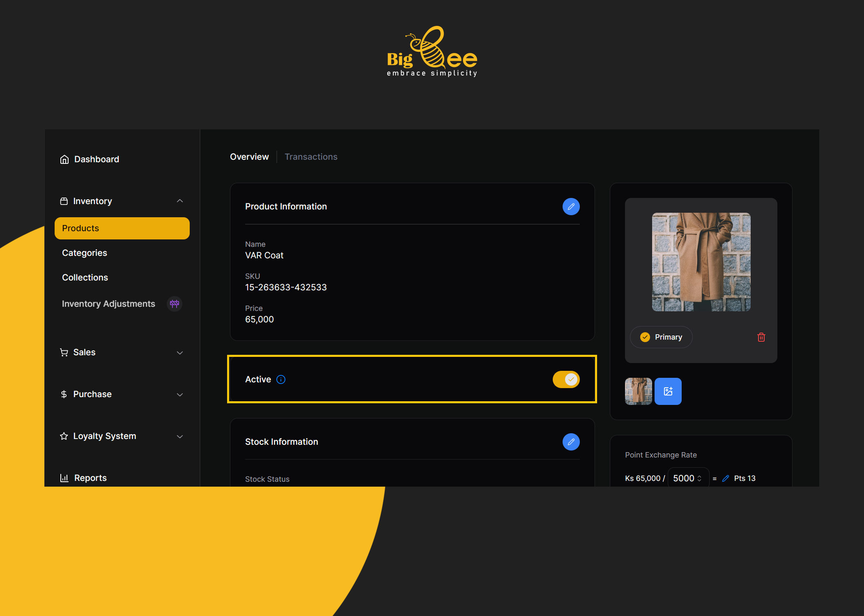Click the purple badge next to Inventory Adjustments
This screenshot has height=616, width=864.
[175, 304]
